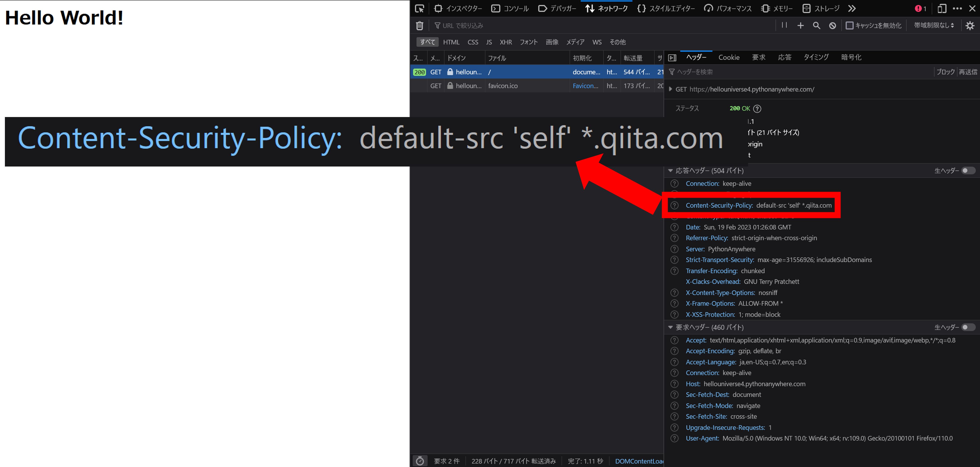This screenshot has height=467, width=980.
Task: Toggle responsive design mode icon
Action: point(941,8)
